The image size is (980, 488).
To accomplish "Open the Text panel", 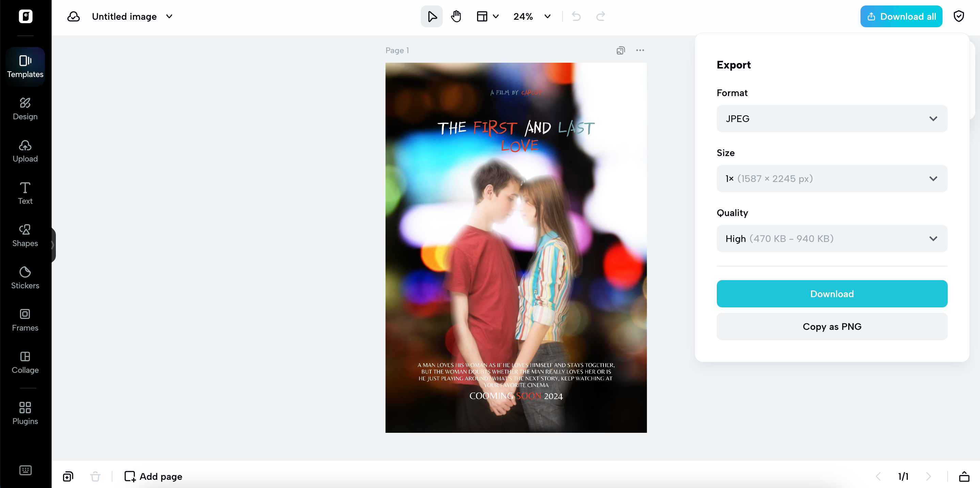I will (x=25, y=193).
